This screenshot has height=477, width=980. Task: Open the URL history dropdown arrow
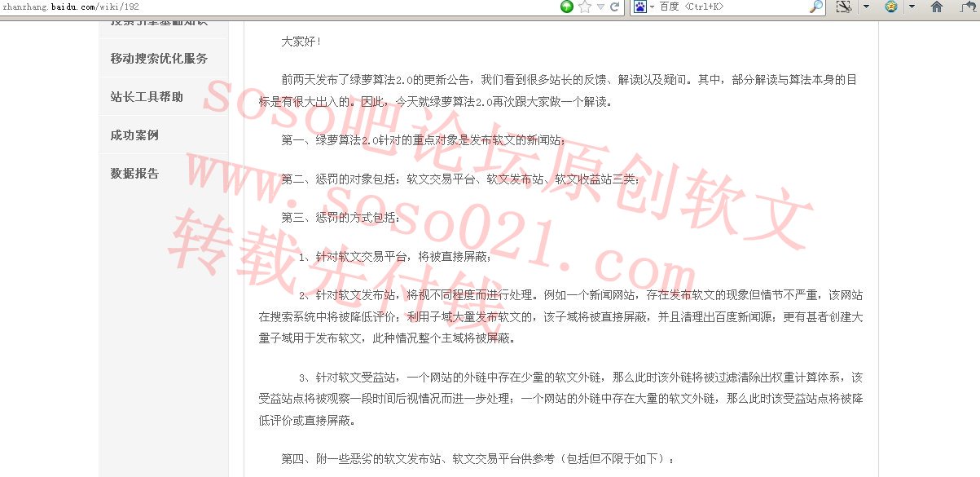coord(600,7)
